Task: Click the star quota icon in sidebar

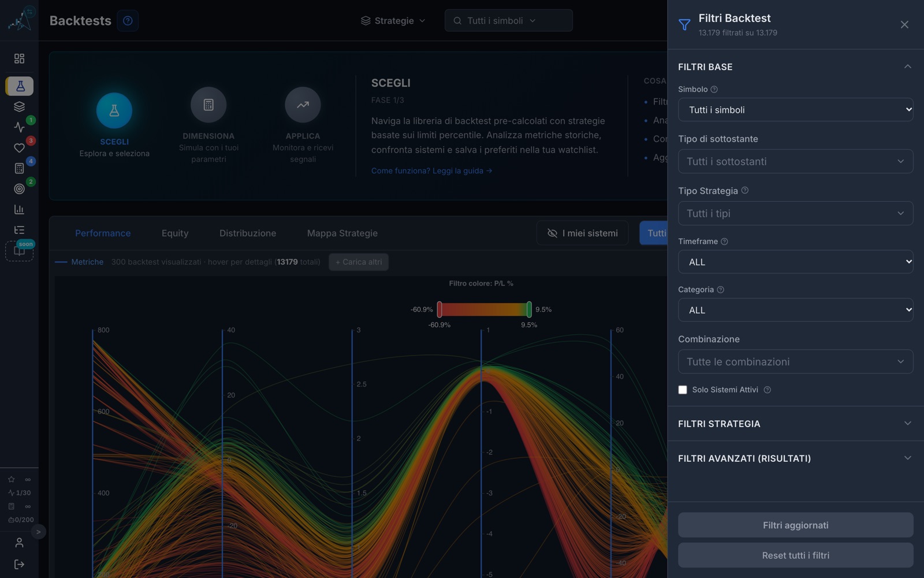Action: [x=12, y=479]
